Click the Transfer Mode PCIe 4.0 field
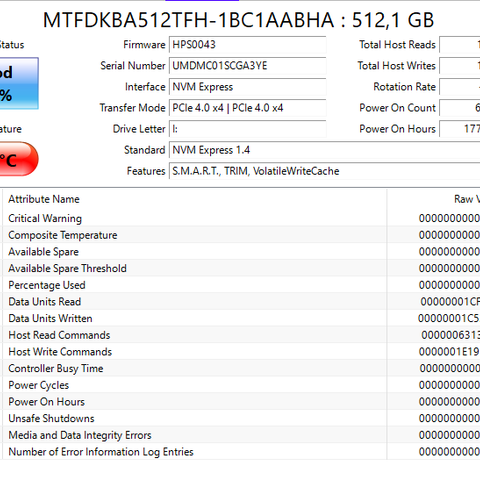 (248, 108)
